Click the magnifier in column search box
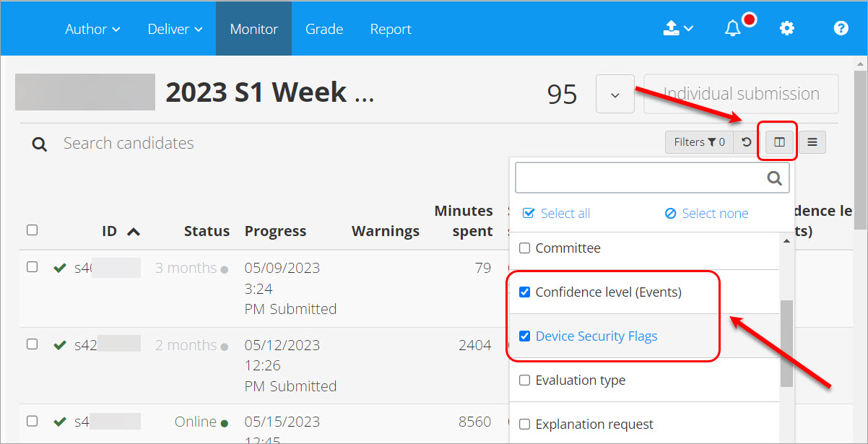Image resolution: width=868 pixels, height=444 pixels. [774, 178]
